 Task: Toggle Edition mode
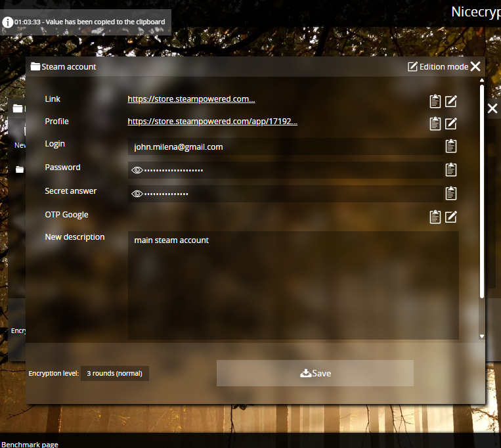(438, 67)
